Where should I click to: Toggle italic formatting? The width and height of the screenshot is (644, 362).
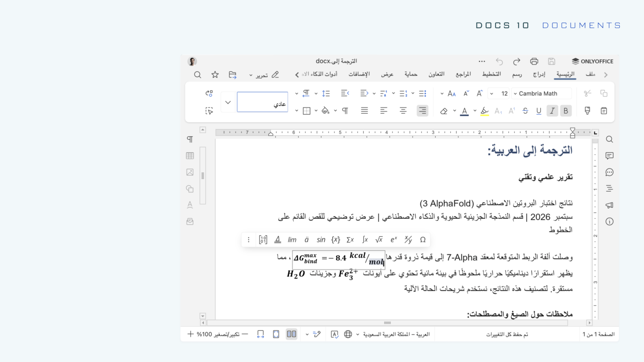click(x=552, y=111)
